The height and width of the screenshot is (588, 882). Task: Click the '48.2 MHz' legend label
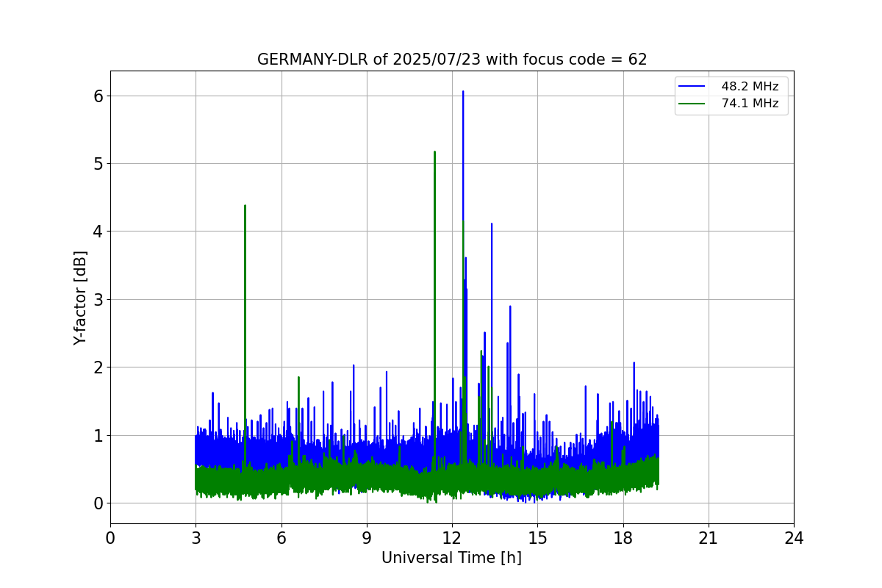[x=750, y=87]
